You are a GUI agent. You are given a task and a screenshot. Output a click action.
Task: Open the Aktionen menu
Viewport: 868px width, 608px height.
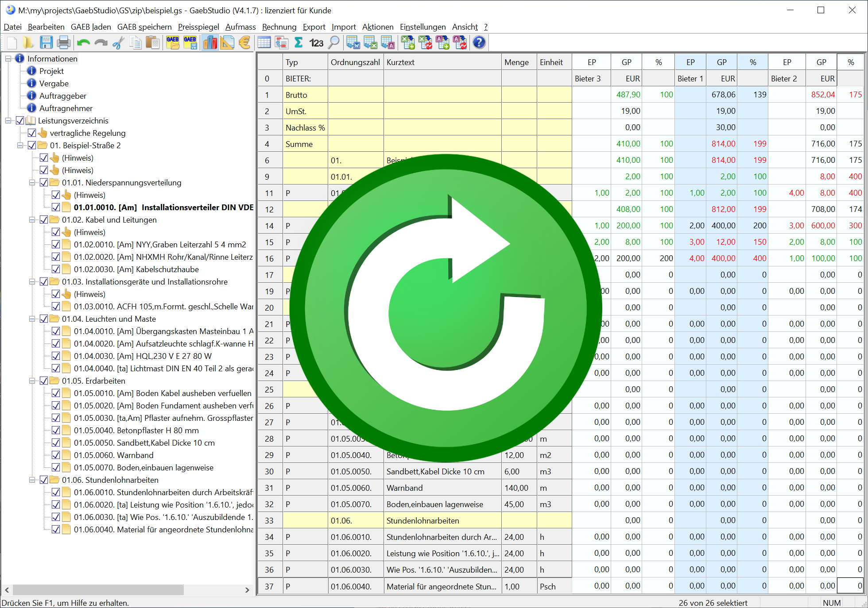[377, 27]
